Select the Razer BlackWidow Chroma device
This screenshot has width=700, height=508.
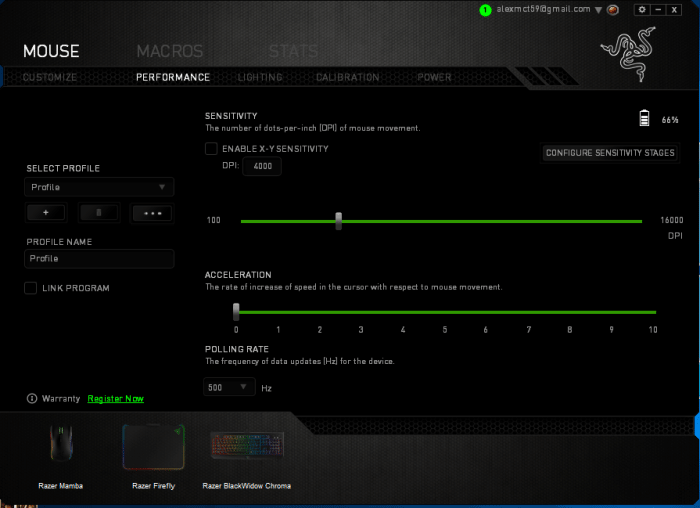tap(247, 460)
